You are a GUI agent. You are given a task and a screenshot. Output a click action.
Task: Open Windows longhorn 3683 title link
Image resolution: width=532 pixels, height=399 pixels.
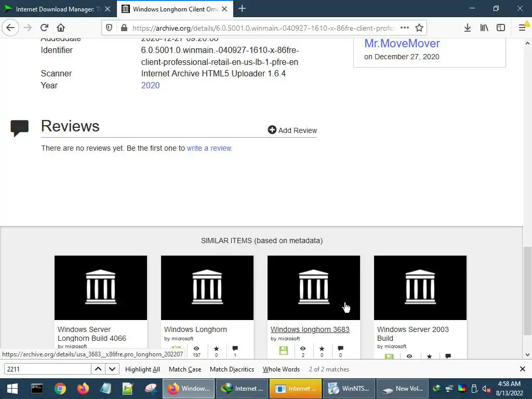click(310, 329)
